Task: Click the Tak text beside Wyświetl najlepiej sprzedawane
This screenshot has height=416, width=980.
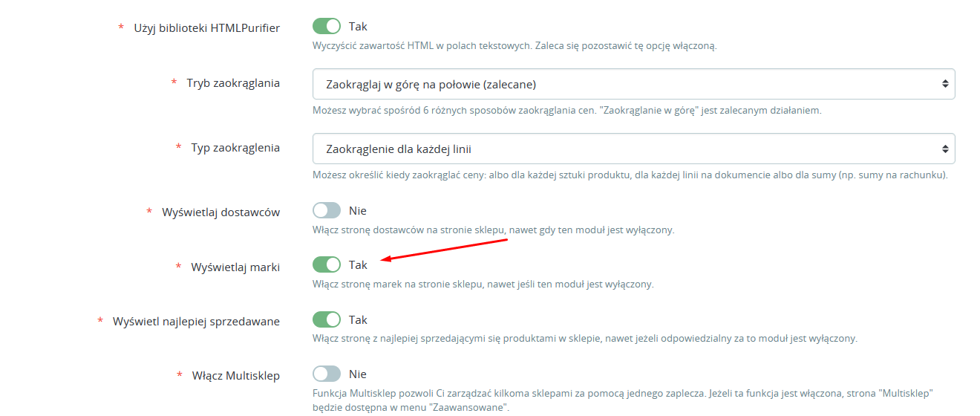Action: pos(358,320)
